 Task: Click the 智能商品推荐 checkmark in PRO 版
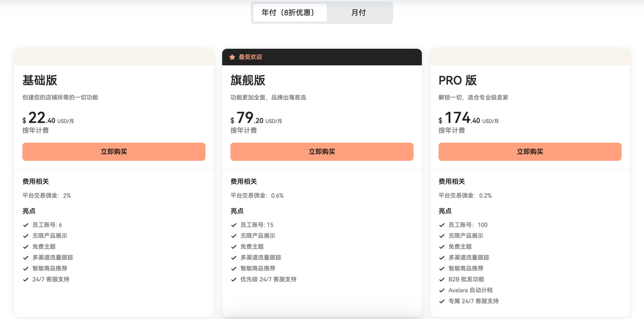[x=442, y=268]
